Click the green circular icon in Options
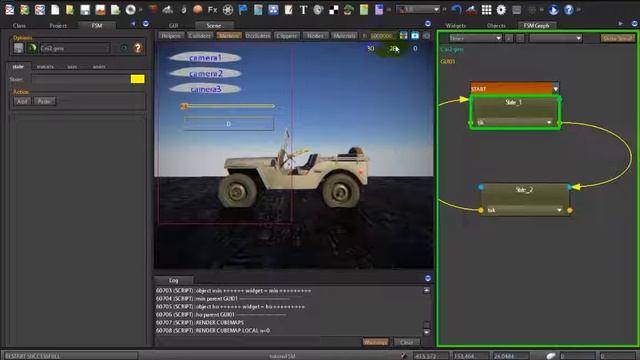This screenshot has width=640, height=360. [32, 48]
